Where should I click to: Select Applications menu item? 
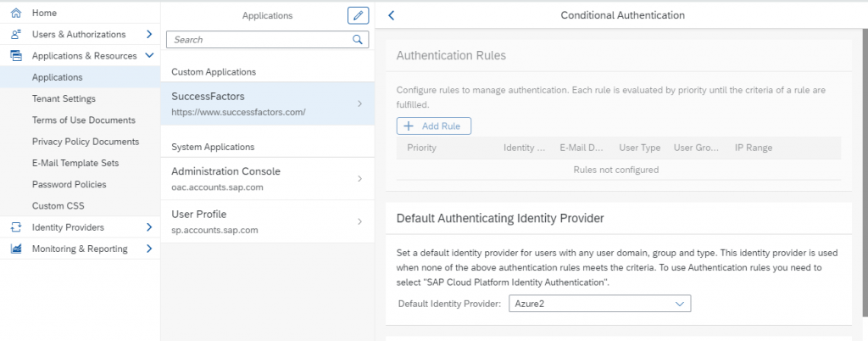(80, 77)
